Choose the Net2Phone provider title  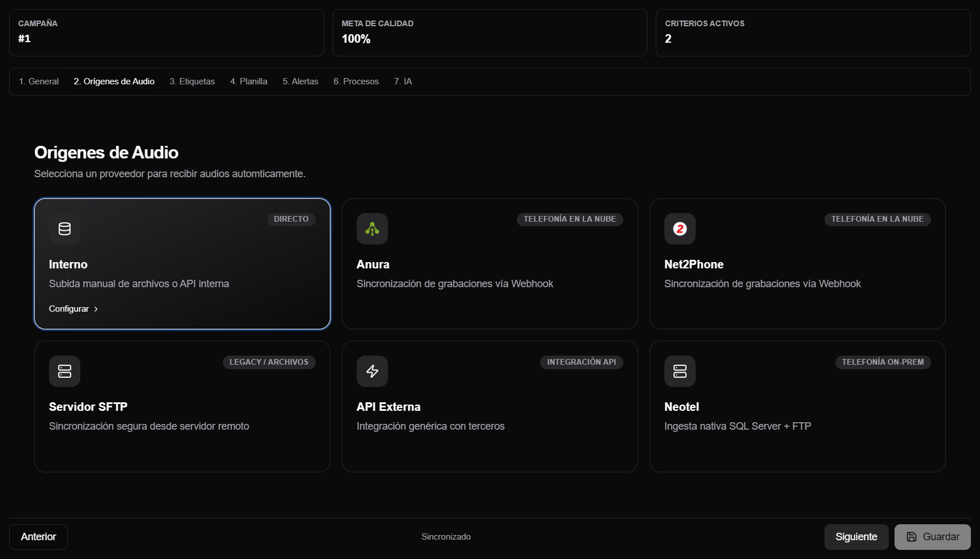coord(694,264)
